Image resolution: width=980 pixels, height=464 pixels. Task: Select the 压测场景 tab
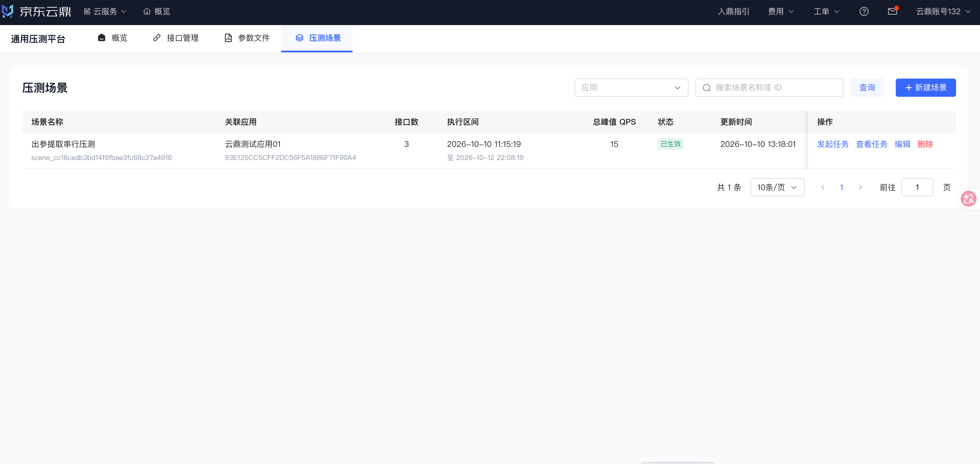pos(317,38)
